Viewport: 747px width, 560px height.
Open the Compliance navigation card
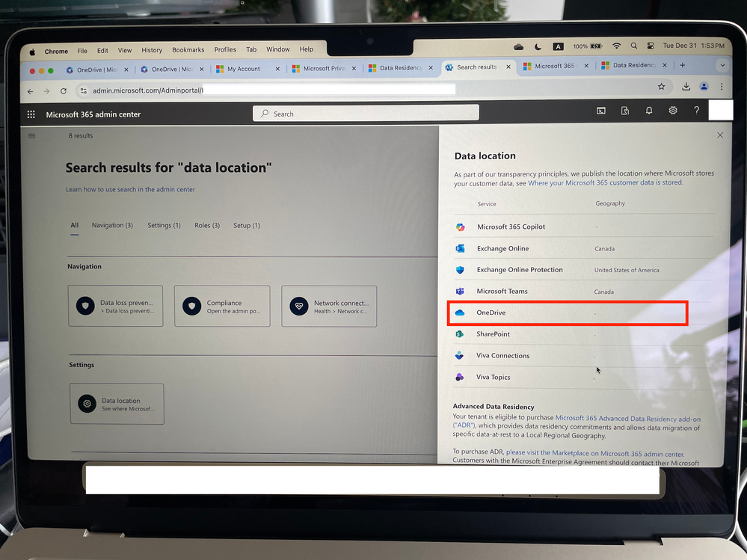pos(222,307)
